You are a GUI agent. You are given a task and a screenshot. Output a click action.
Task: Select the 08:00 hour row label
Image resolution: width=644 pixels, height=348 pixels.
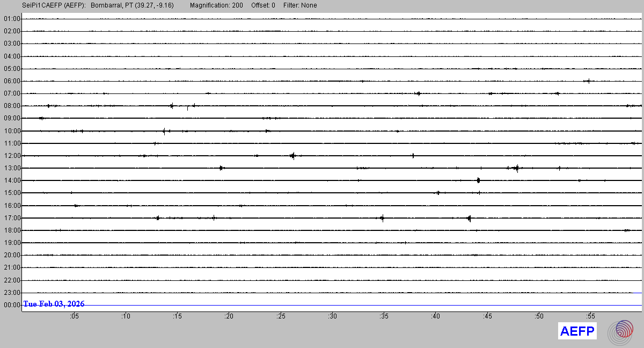coord(12,106)
